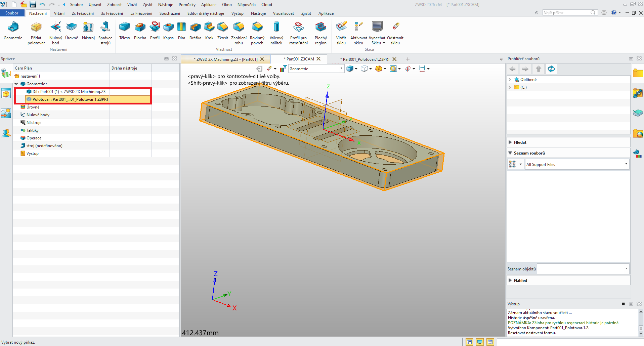Expand the Hledat section
Image resolution: width=644 pixels, height=346 pixels.
tap(510, 142)
